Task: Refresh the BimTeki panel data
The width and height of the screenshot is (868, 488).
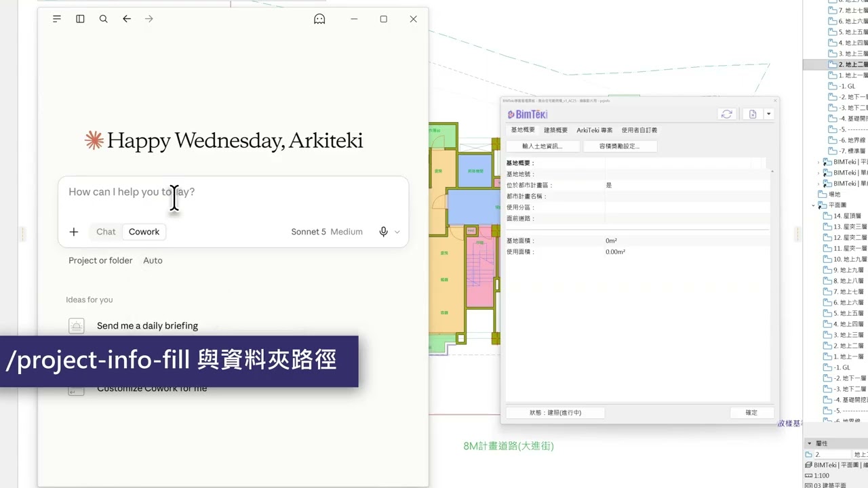Action: coord(726,115)
